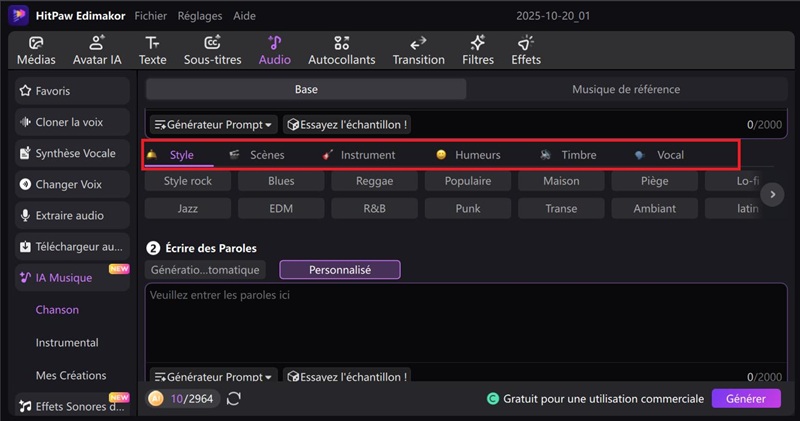The image size is (800, 421).
Task: Open the Fichier menu
Action: point(151,16)
